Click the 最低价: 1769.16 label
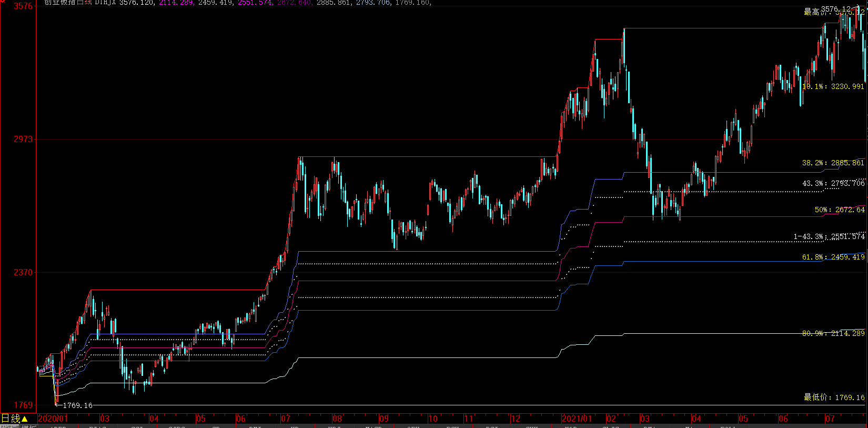868x428 pixels. 834,397
